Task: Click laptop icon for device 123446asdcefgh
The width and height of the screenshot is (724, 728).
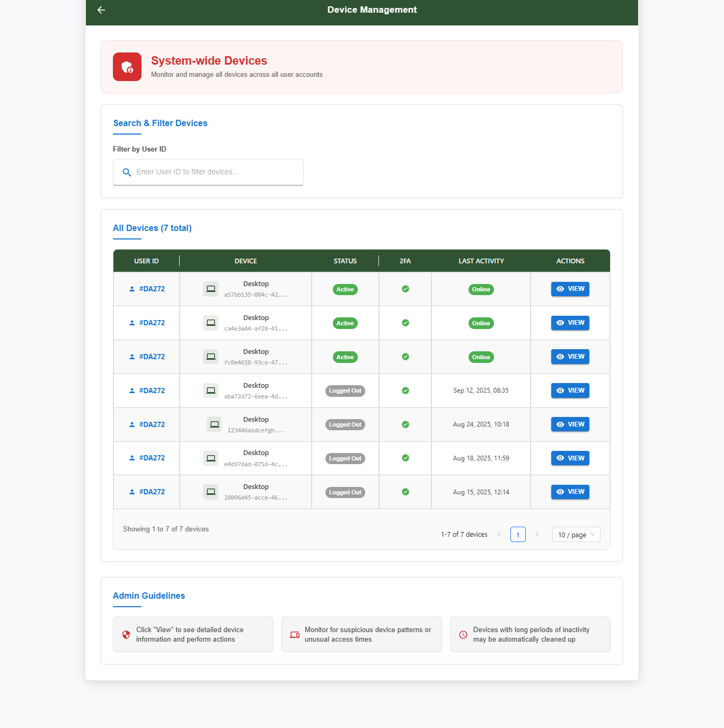Action: (214, 424)
